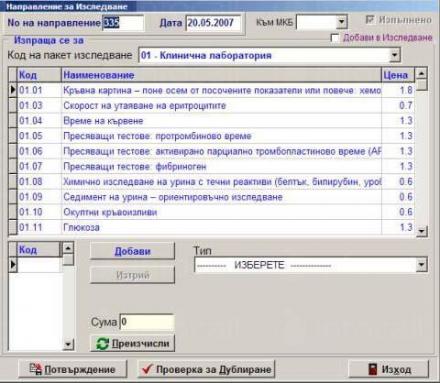
Task: Click the Цена column header
Action: click(398, 75)
